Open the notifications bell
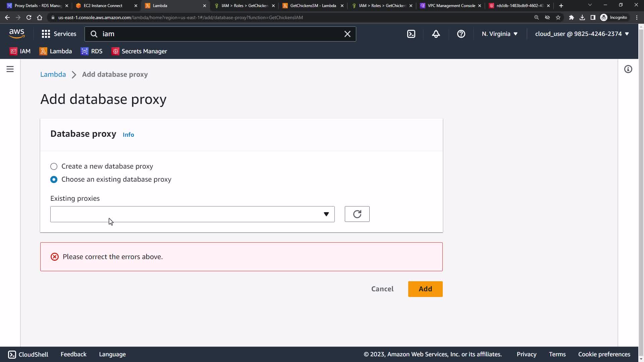The image size is (644, 362). (x=436, y=34)
